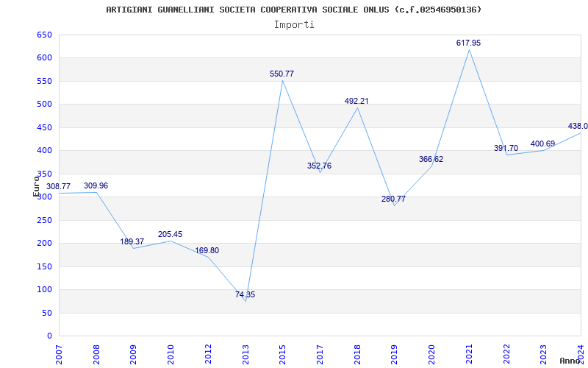
Task: Click the 400 y-axis tick label
Action: click(x=44, y=151)
